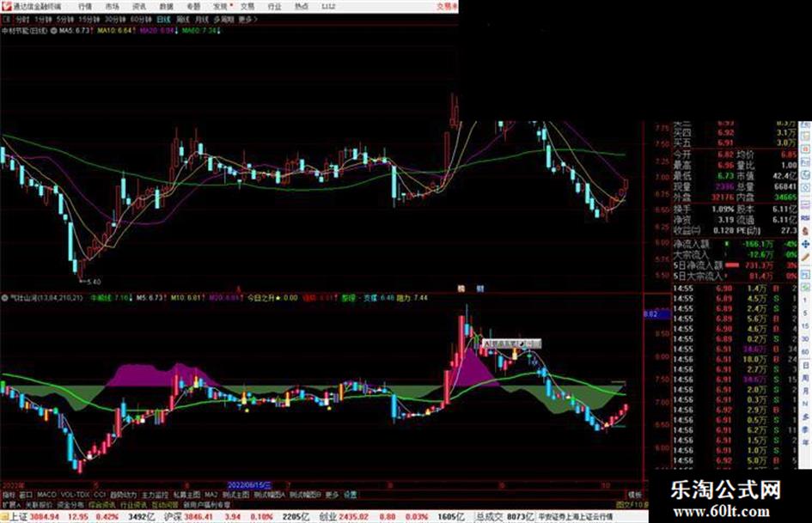The height and width of the screenshot is (523, 812).
Task: Click the floating drawing toolbar on sub-chart
Action: click(511, 344)
